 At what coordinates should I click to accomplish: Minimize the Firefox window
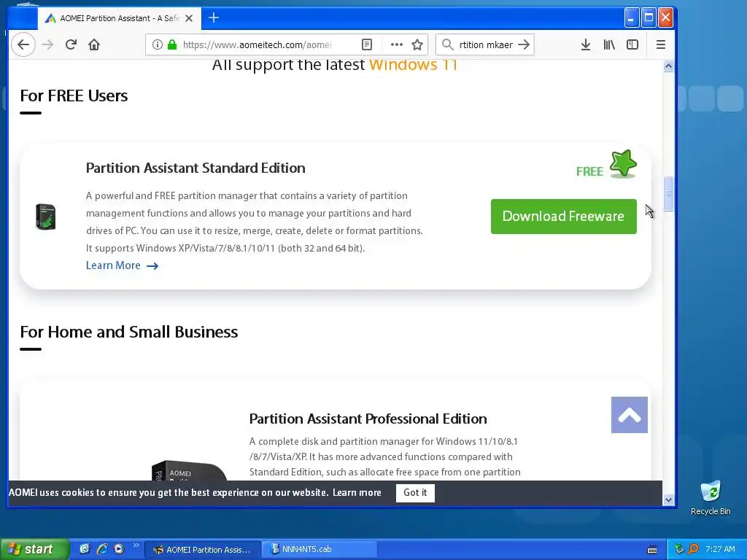(631, 18)
